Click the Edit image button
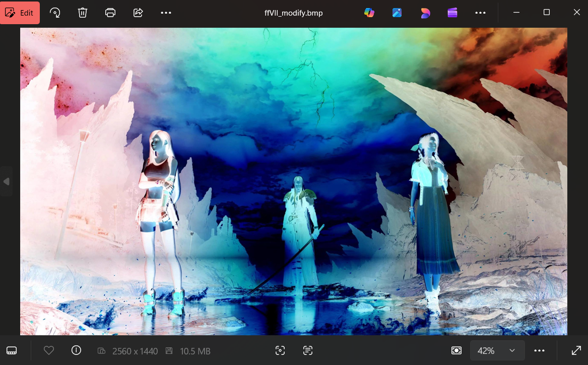The height and width of the screenshot is (365, 588). pyautogui.click(x=20, y=13)
